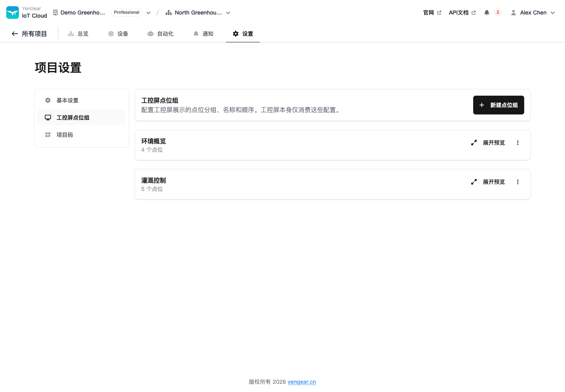Click the 新建点位组 button
The image size is (565, 392).
499,105
